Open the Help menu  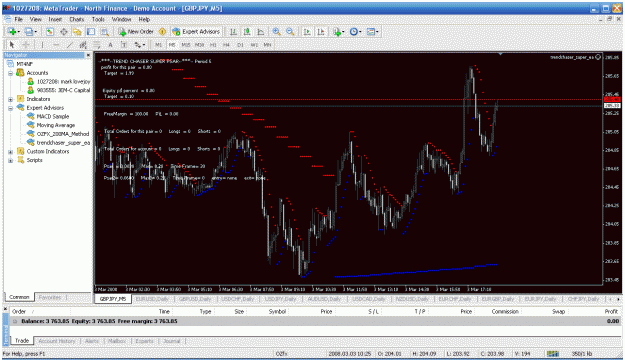(144, 19)
